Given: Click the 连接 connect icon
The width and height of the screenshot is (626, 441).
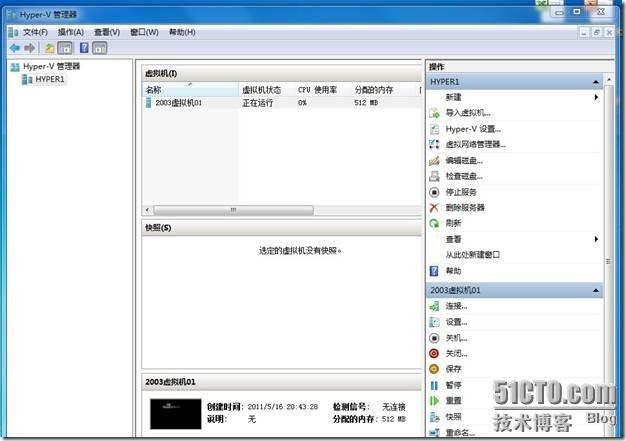Looking at the screenshot, I should click(x=434, y=307).
